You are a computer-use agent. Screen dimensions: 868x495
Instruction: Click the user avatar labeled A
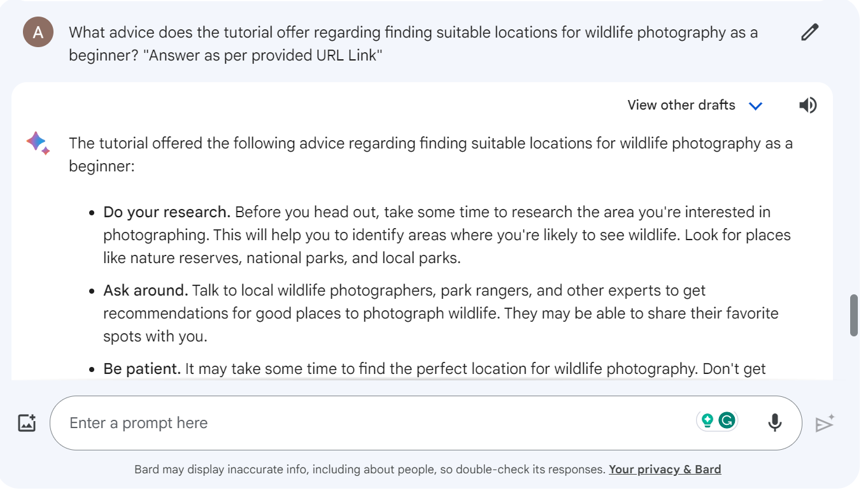[38, 32]
